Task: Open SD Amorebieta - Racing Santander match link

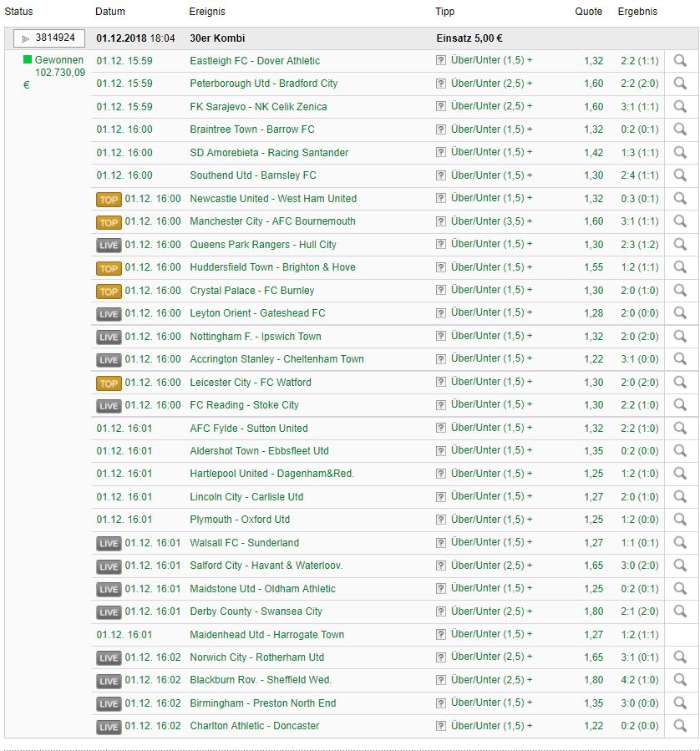Action: click(269, 153)
